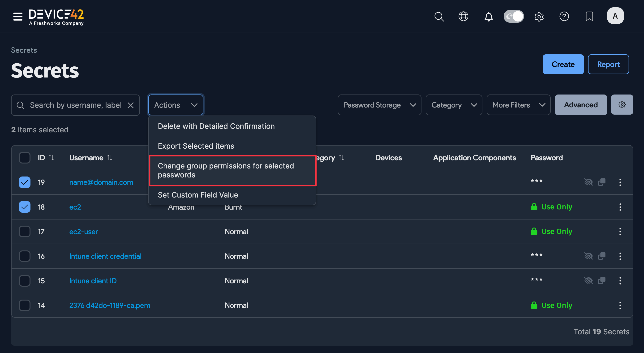Open the Password Storage filter dropdown
644x353 pixels.
(379, 105)
